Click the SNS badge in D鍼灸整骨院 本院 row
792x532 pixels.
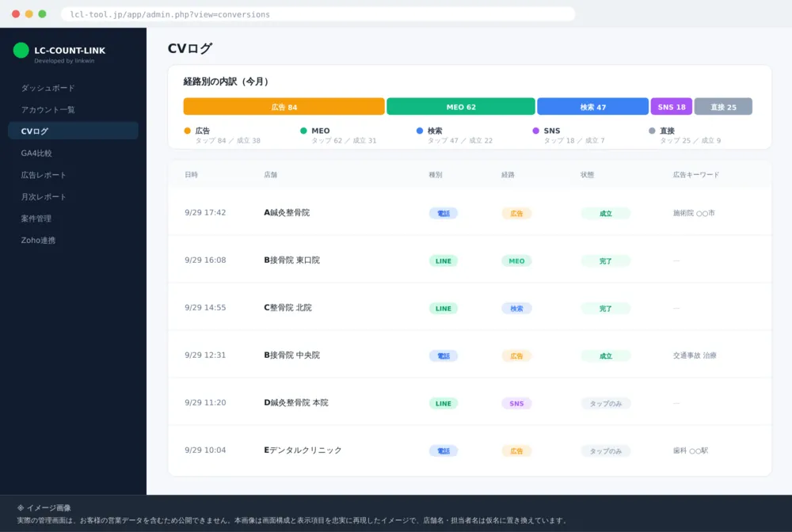(x=516, y=403)
